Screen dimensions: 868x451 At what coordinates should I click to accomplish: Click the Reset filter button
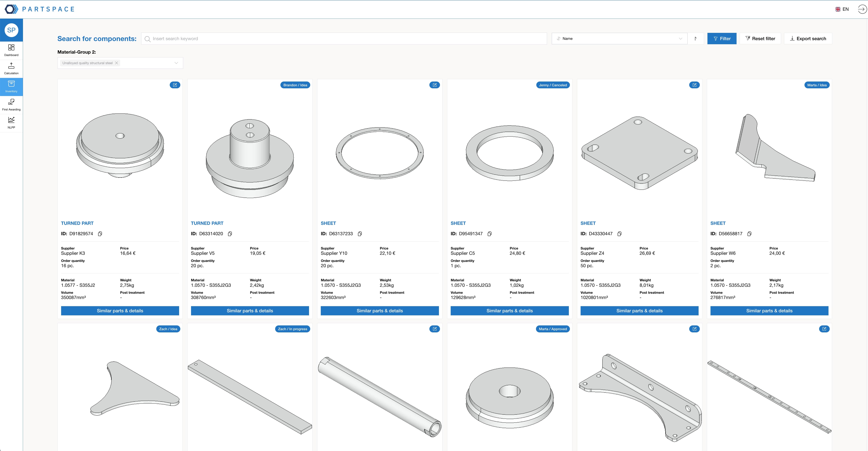[x=760, y=39]
